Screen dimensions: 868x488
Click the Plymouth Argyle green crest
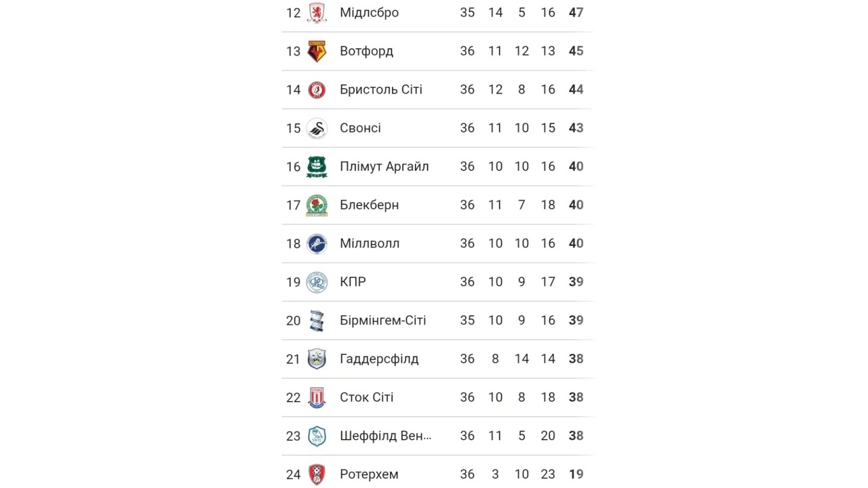317,167
